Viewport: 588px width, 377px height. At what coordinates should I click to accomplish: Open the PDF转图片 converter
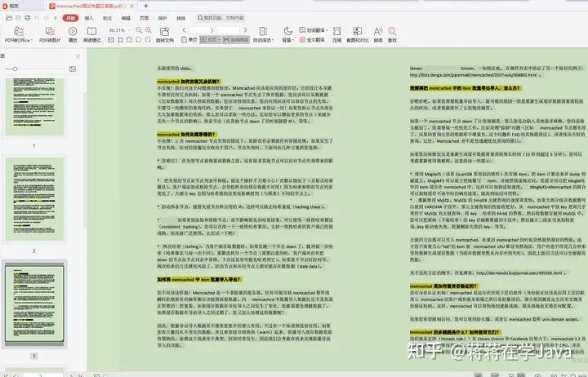point(50,34)
